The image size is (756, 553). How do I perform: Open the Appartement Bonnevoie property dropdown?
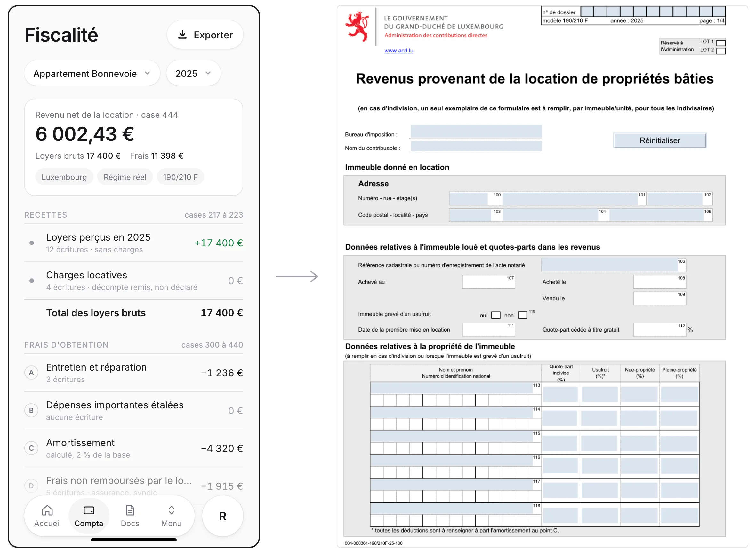[x=92, y=73]
